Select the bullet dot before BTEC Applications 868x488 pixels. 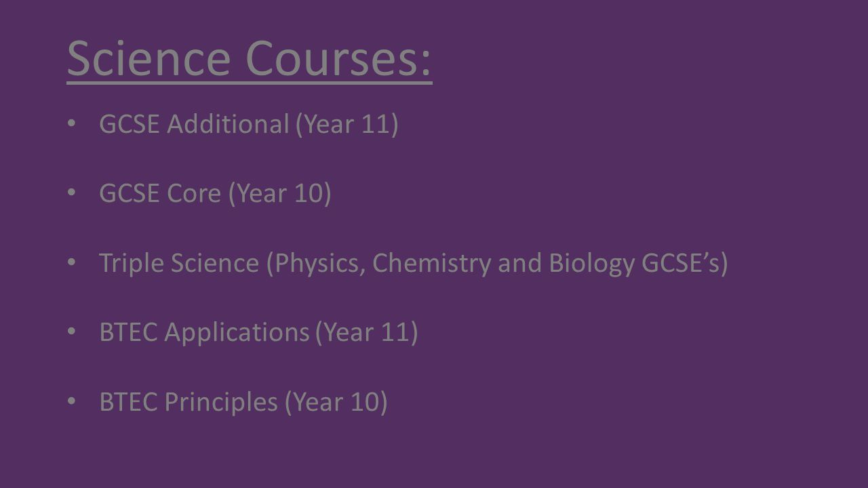point(73,332)
